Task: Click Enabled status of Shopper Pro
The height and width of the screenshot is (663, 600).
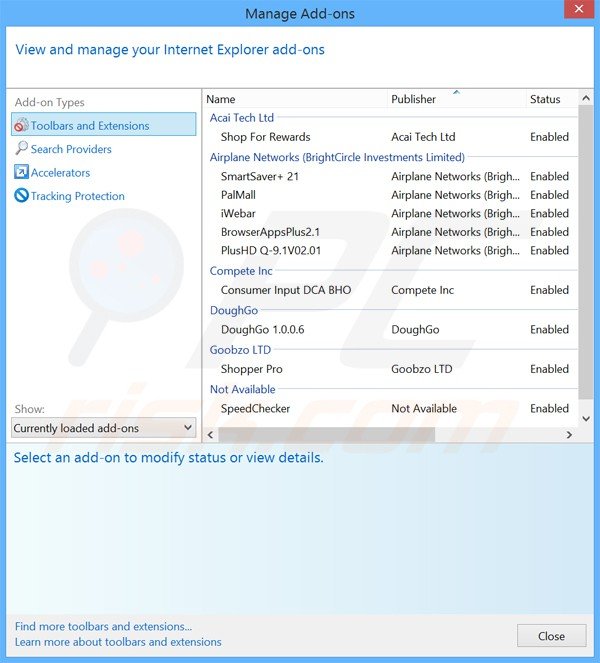Action: pos(549,369)
